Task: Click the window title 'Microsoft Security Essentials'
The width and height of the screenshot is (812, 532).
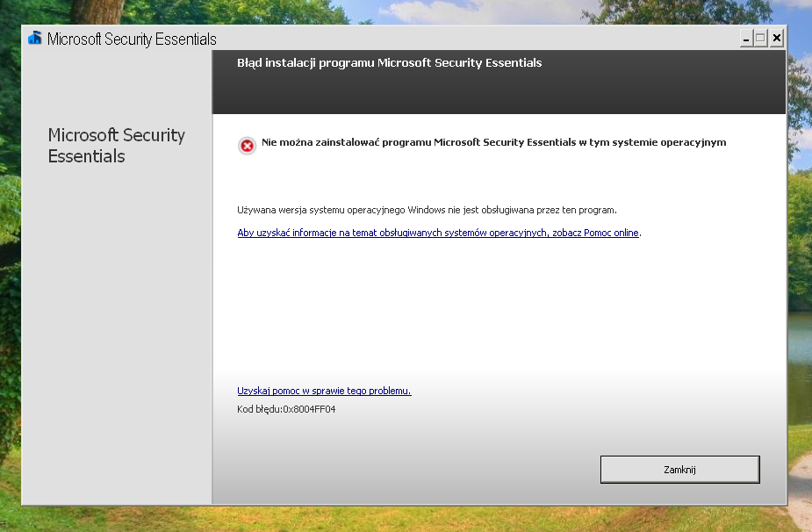Action: coord(132,39)
